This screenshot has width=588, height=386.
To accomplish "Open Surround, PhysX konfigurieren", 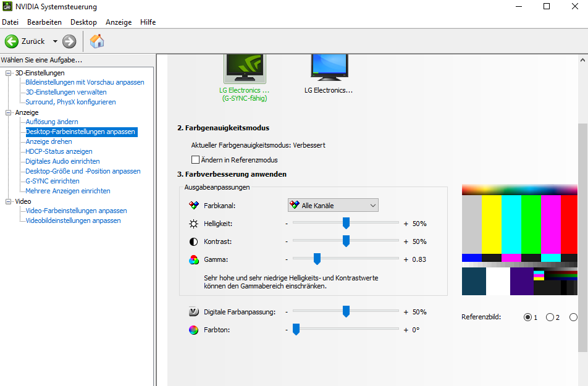I will (x=70, y=102).
